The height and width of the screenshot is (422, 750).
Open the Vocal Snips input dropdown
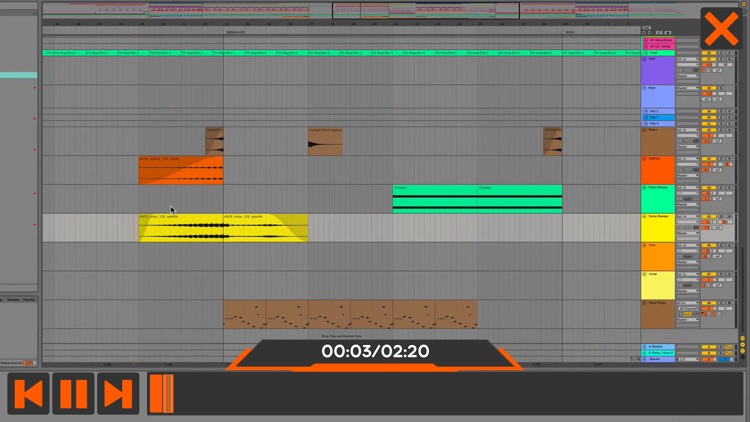688,303
